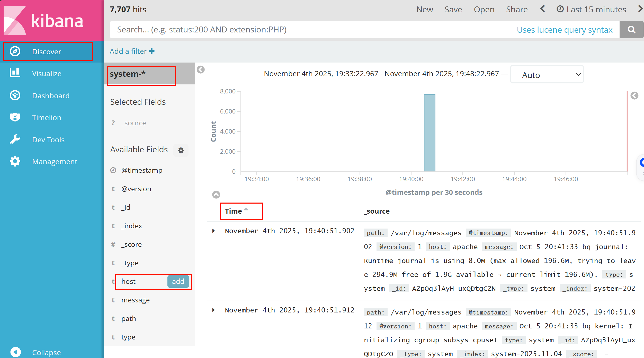644x358 pixels.
Task: Hide the histogram with the up-arrow circle
Action: pos(216,195)
